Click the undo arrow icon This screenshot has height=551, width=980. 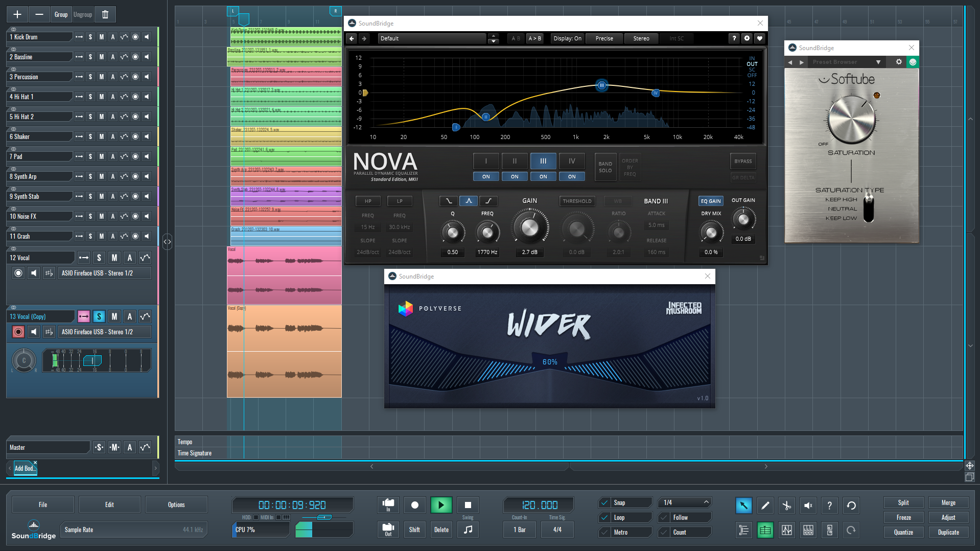coord(851,506)
